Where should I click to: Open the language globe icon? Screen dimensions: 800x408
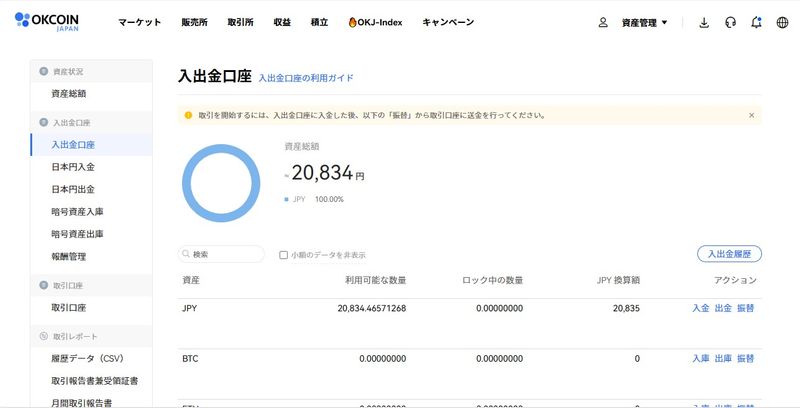click(782, 22)
